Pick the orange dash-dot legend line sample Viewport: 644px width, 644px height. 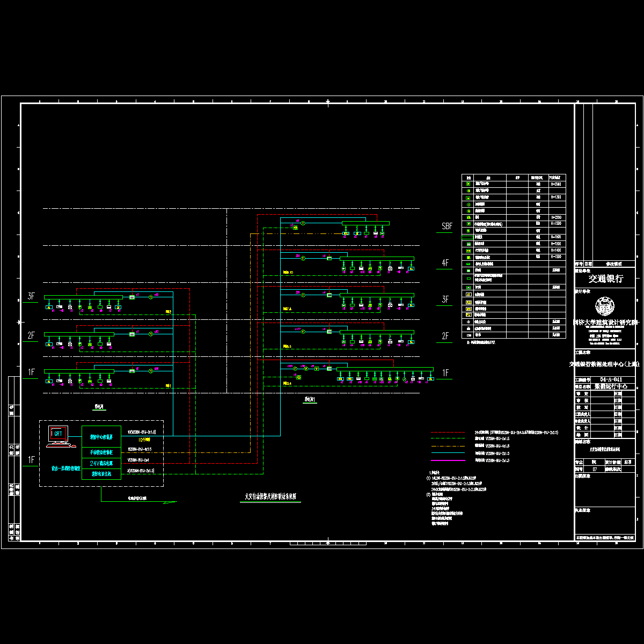point(448,446)
